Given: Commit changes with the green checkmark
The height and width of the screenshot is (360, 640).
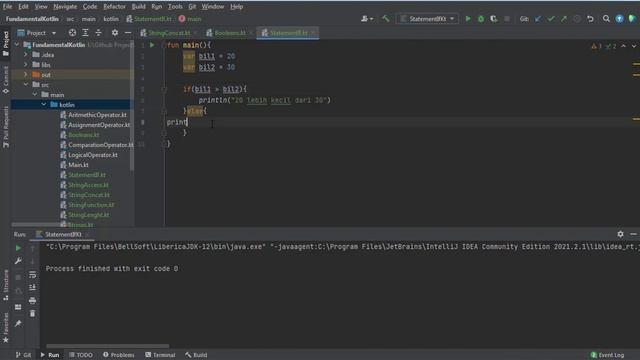Looking at the screenshot, I should (551, 19).
